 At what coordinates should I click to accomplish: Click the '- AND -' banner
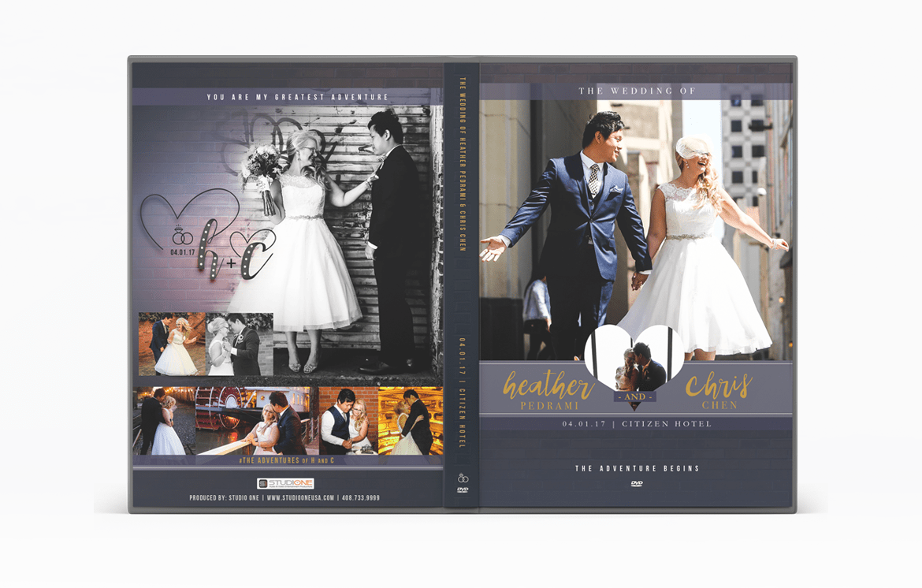click(x=635, y=397)
